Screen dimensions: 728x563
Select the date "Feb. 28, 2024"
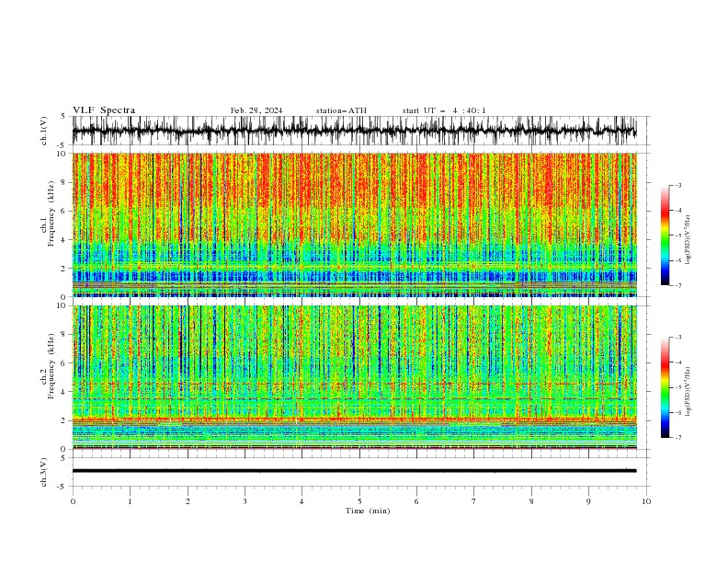[256, 110]
